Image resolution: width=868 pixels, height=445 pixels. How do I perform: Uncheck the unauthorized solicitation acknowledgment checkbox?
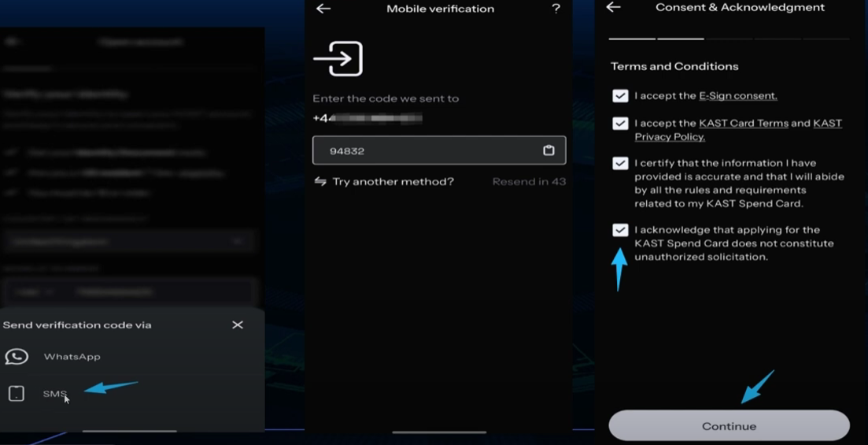tap(620, 230)
